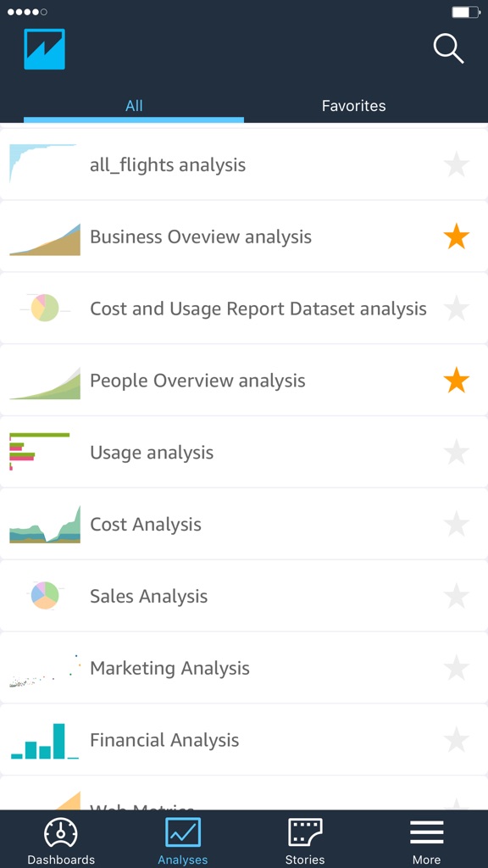Open the Dashboards navigation icon
Image resolution: width=488 pixels, height=868 pixels.
click(x=60, y=834)
